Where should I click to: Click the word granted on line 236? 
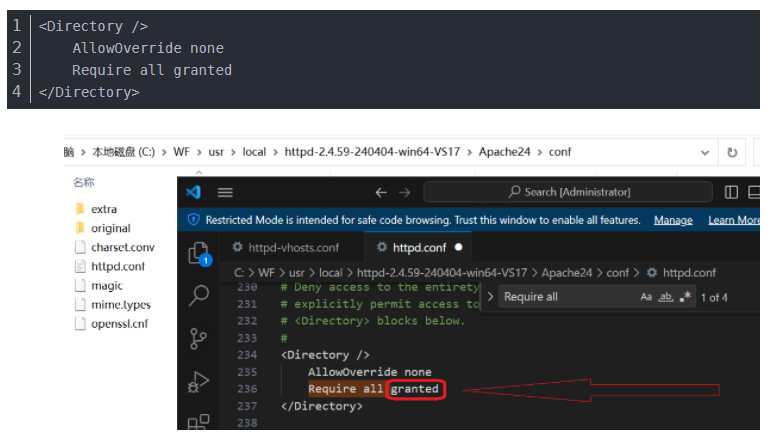(x=415, y=389)
